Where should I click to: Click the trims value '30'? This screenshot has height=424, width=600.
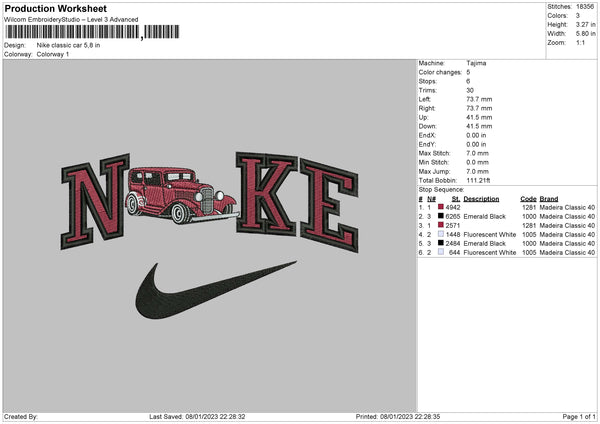tap(470, 90)
